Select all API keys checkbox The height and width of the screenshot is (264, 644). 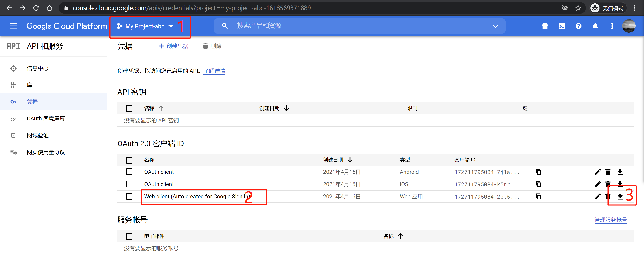(x=129, y=108)
